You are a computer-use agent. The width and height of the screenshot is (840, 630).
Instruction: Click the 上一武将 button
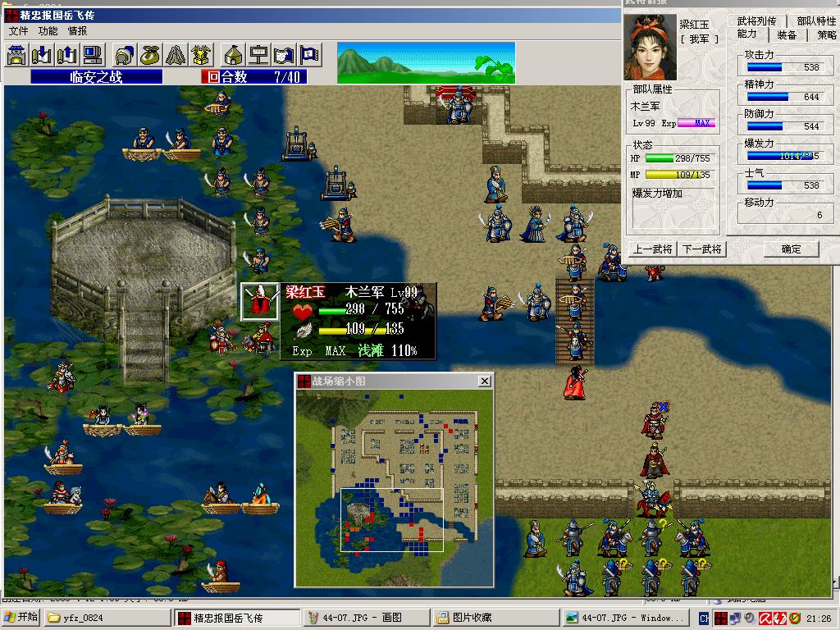(652, 249)
